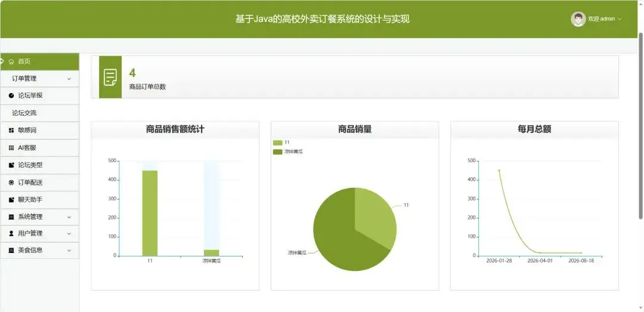
Task: Expand the 系统管理 chevron
Action: 69,217
